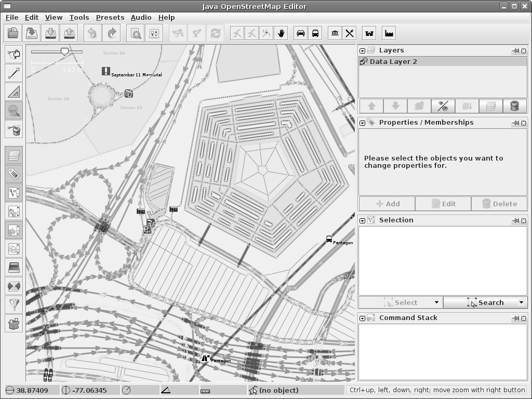This screenshot has width=532, height=399.
Task: Open the Tools menu
Action: (x=79, y=17)
